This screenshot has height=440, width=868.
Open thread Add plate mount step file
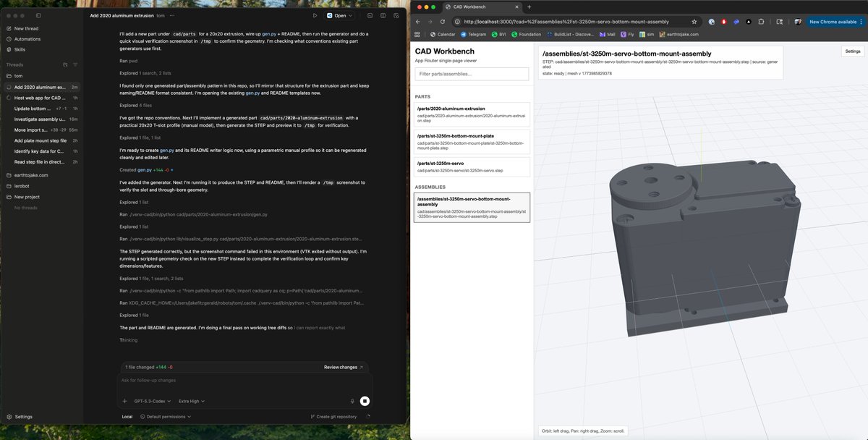(x=41, y=140)
